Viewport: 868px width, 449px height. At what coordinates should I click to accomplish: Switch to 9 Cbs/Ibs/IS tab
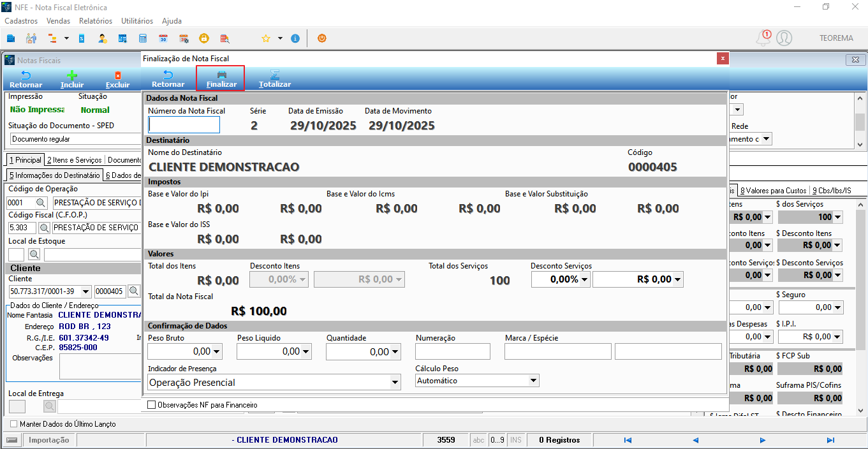tap(831, 190)
